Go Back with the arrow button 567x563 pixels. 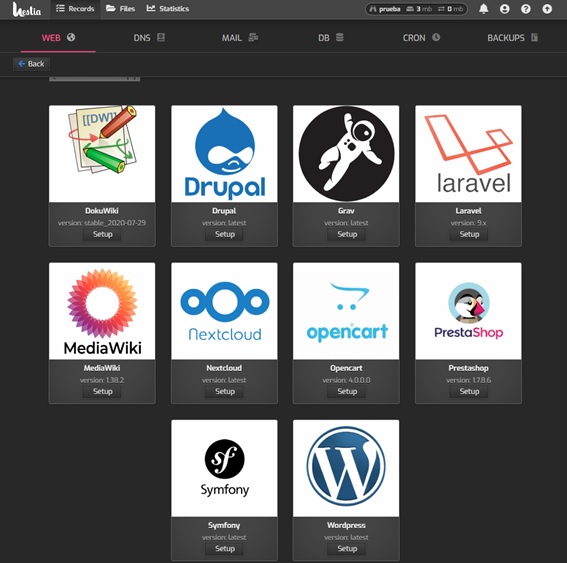(31, 64)
